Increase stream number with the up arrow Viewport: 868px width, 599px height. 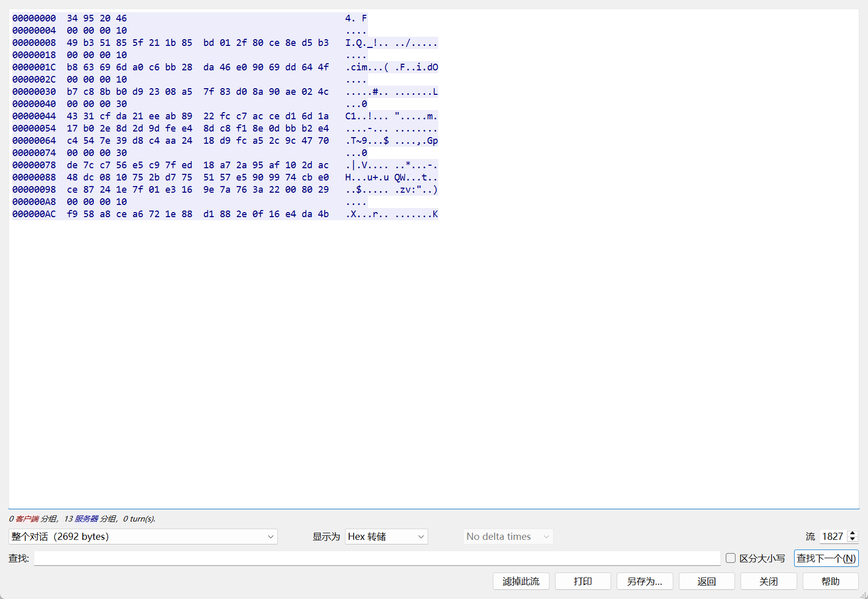852,533
